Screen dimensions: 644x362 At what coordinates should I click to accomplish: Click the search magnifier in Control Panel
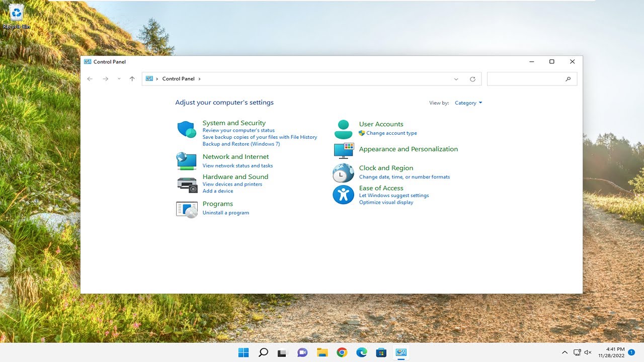click(x=568, y=79)
